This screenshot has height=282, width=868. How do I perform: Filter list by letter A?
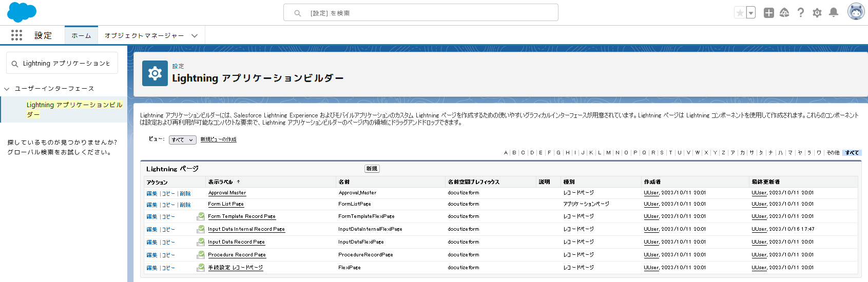tap(506, 153)
